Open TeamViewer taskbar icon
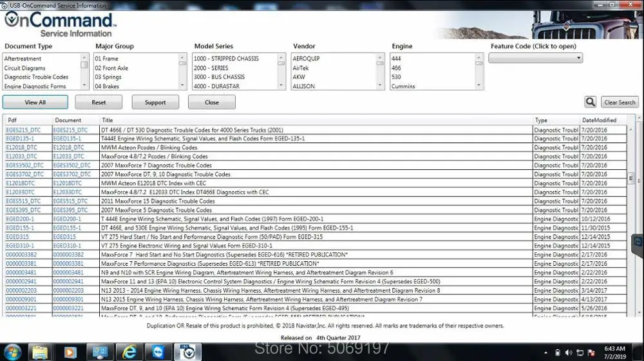Image resolution: width=644 pixels, height=361 pixels. [x=158, y=352]
